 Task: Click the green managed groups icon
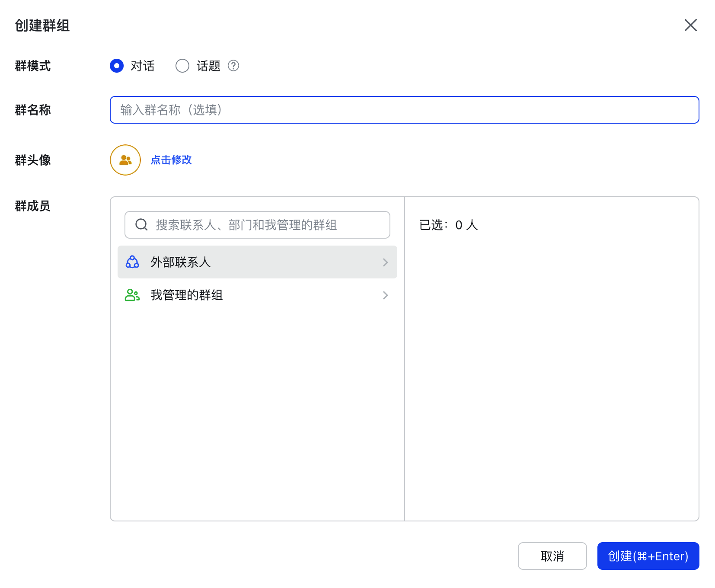132,295
